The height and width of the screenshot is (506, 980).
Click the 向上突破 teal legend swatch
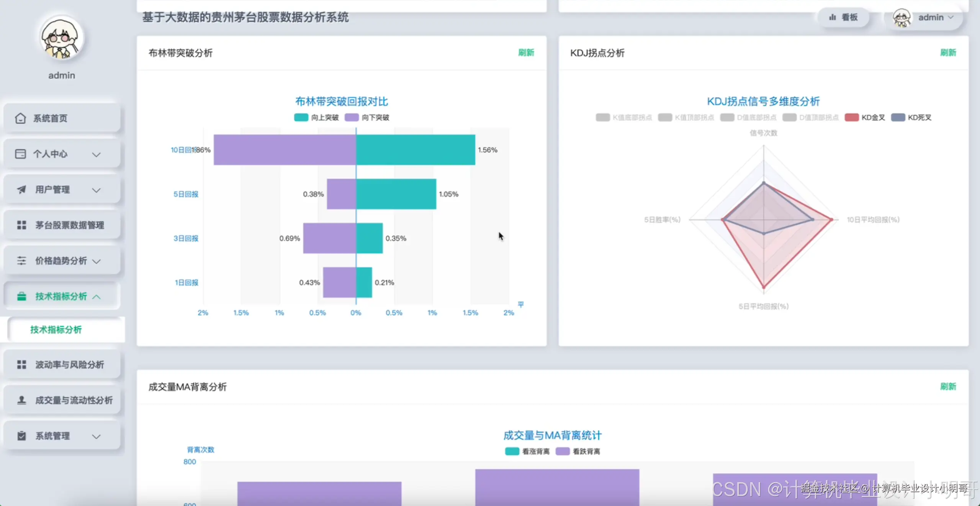(x=301, y=117)
